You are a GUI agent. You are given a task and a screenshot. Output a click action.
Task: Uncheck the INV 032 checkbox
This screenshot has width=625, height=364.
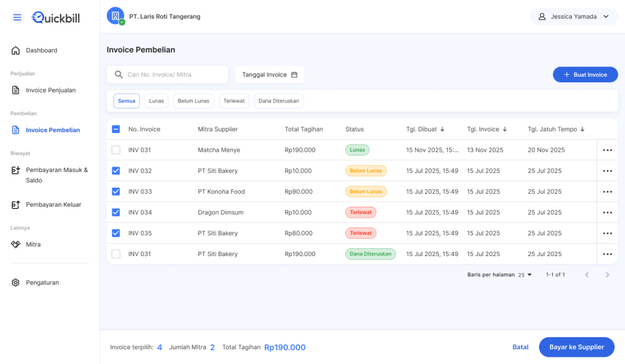[116, 171]
